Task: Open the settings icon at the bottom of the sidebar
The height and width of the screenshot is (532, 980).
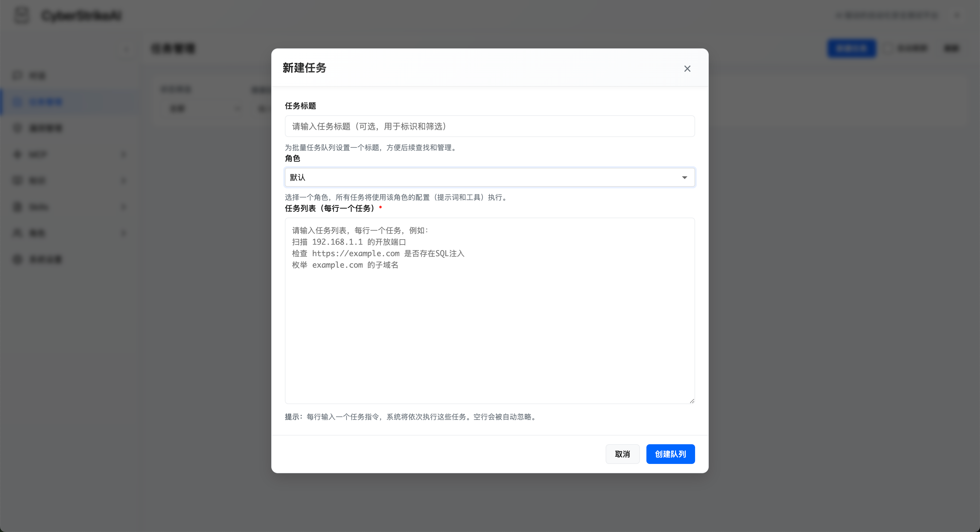Action: pyautogui.click(x=17, y=259)
